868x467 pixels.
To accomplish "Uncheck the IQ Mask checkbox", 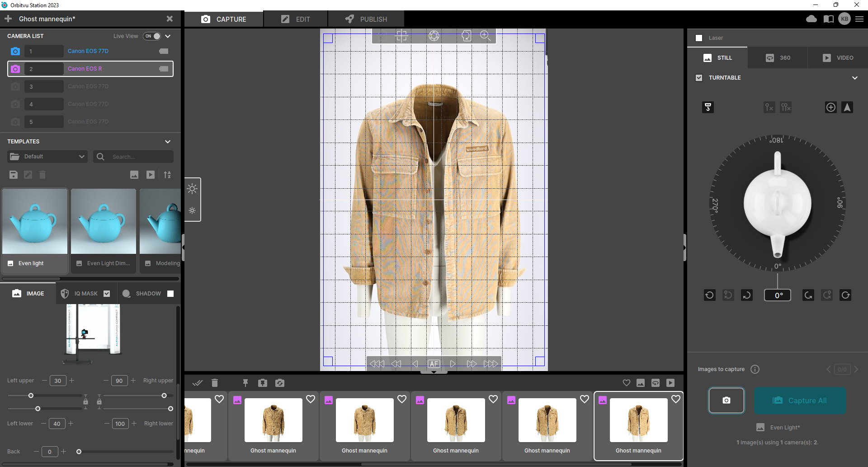I will point(107,294).
